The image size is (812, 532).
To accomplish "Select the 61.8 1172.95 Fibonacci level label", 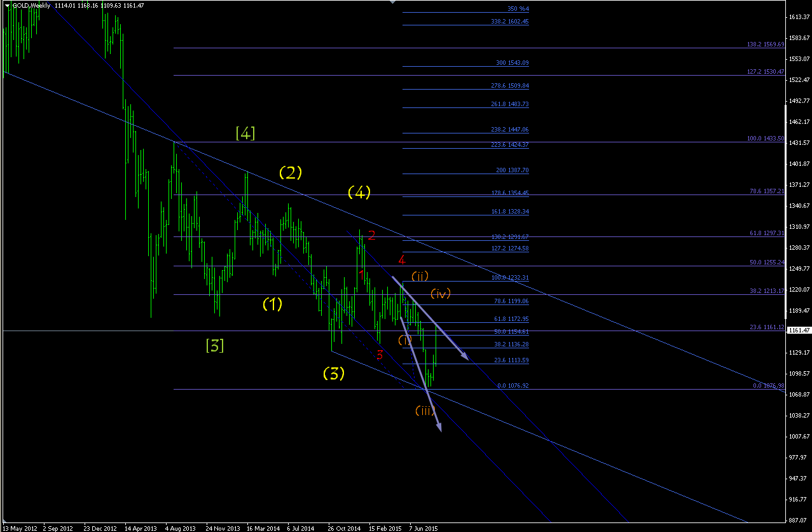I will coord(512,319).
